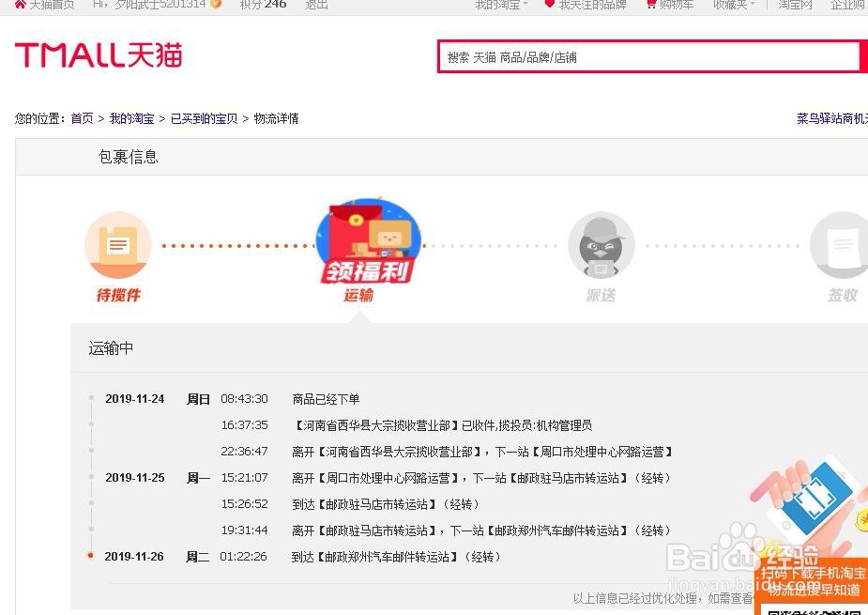View points 积分 246
The image size is (868, 615).
pos(263,5)
